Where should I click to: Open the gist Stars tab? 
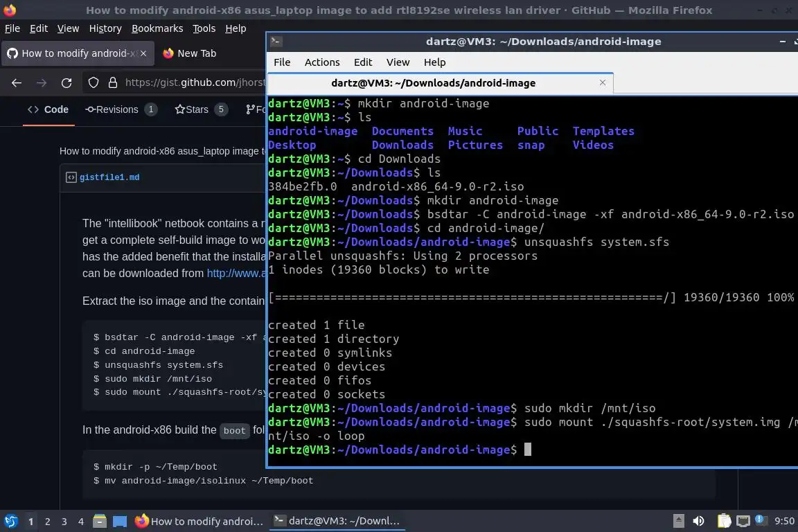pyautogui.click(x=201, y=109)
